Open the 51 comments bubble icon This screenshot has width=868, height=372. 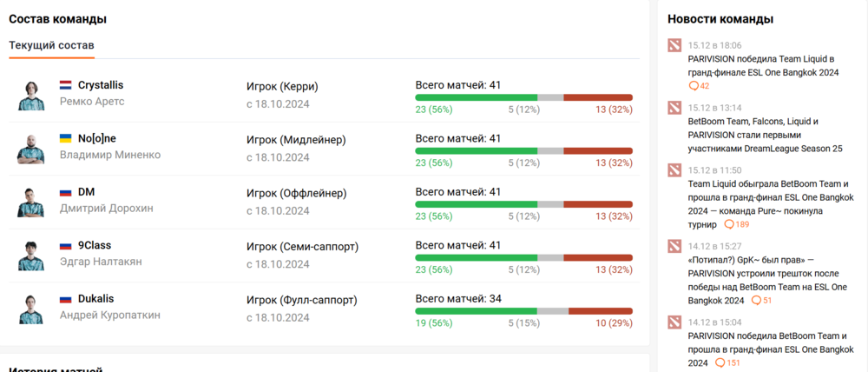coord(757,301)
